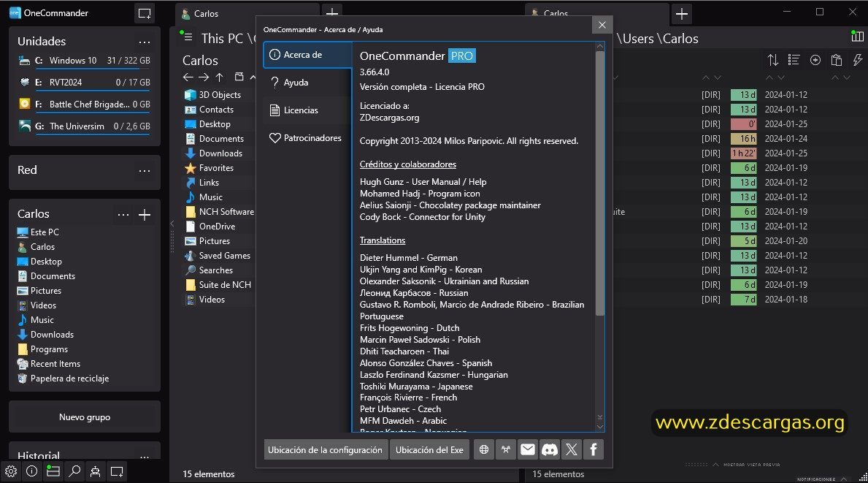Click Ubicación del Exe button
The height and width of the screenshot is (483, 868).
click(429, 450)
